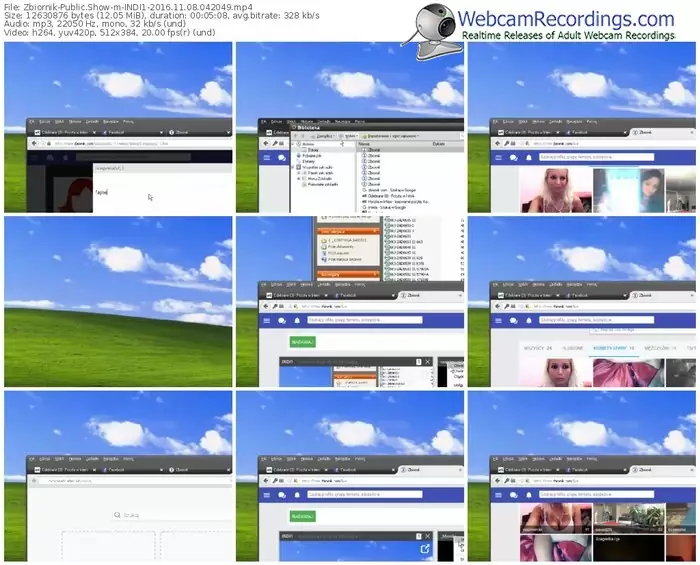Collapse the Historia node arrow in Biblioteka

click(x=293, y=144)
